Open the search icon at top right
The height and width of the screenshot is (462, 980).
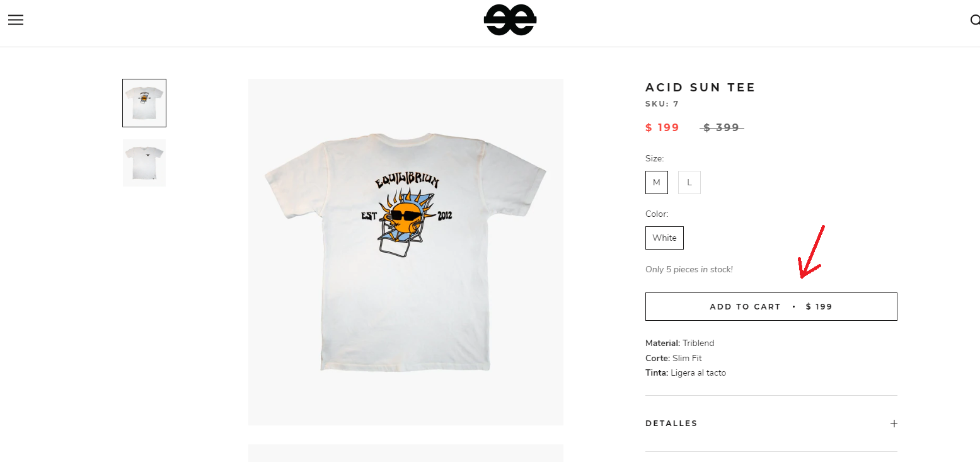[975, 20]
